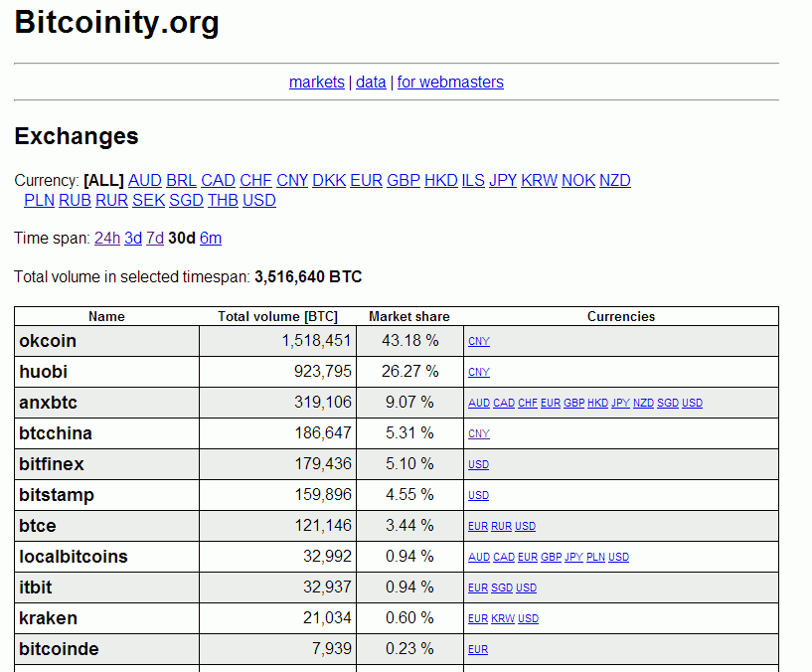
Task: Choose CNY in the top Currency filter
Action: [292, 180]
